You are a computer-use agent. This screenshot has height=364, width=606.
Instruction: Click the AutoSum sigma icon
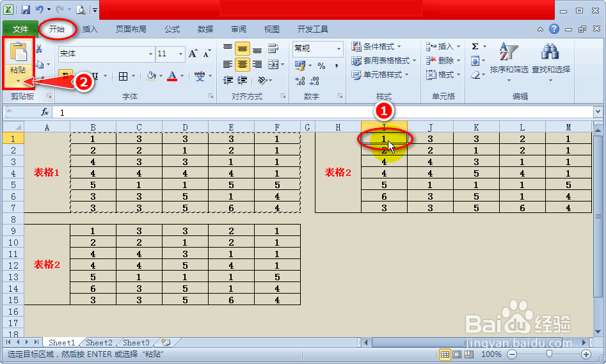(x=475, y=47)
